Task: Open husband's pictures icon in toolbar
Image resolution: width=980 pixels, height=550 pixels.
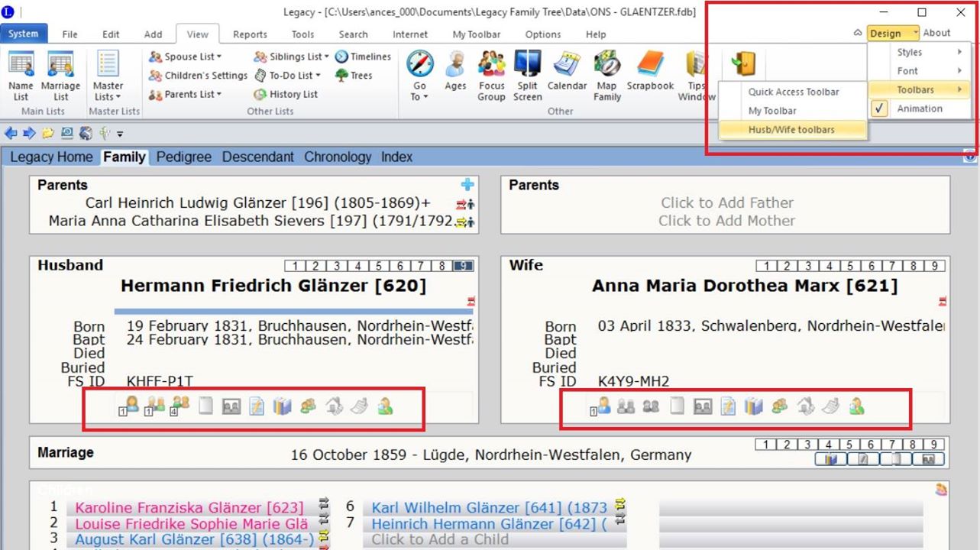Action: [231, 406]
